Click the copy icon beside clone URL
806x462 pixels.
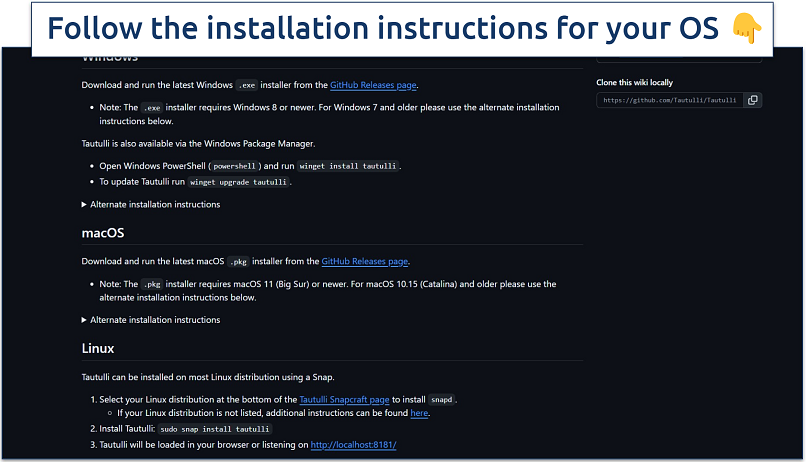point(753,100)
